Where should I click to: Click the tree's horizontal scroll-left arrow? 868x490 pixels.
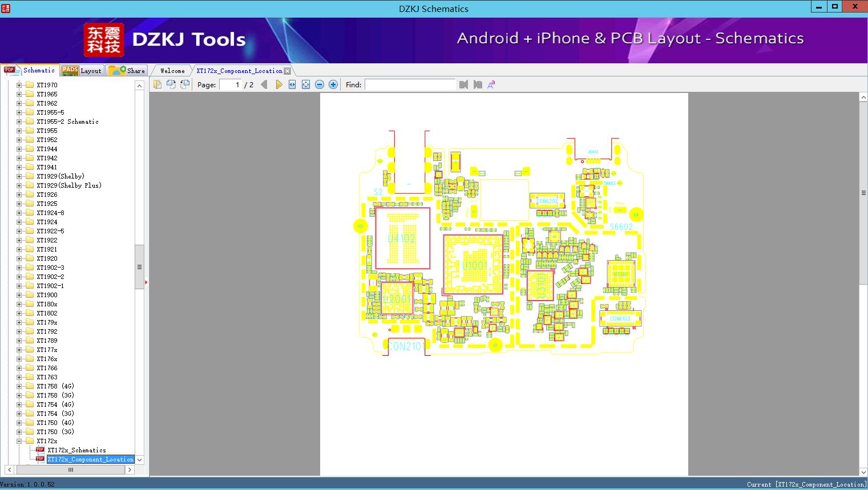coord(9,470)
